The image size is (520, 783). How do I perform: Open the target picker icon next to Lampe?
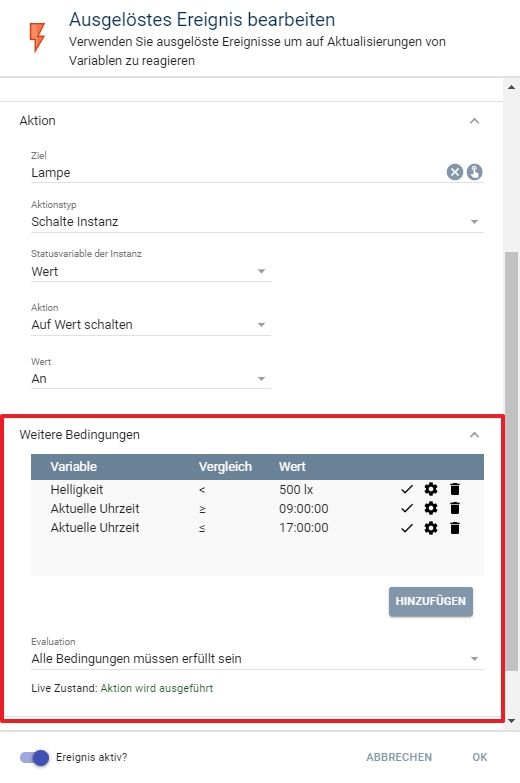click(475, 173)
